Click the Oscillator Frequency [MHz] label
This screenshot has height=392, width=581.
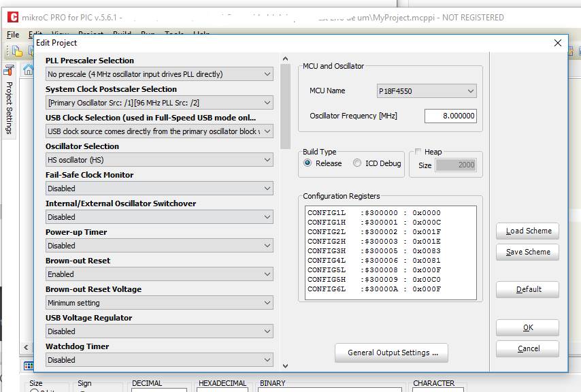click(x=353, y=116)
